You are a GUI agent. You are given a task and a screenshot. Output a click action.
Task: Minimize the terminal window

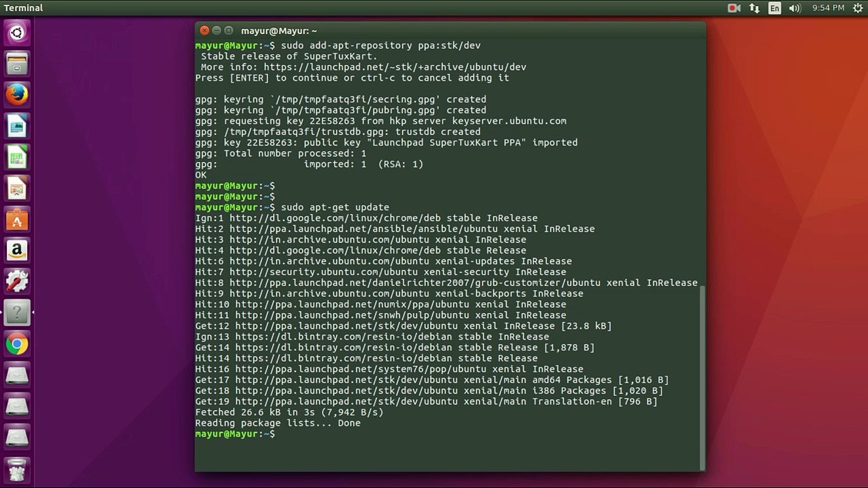[217, 30]
